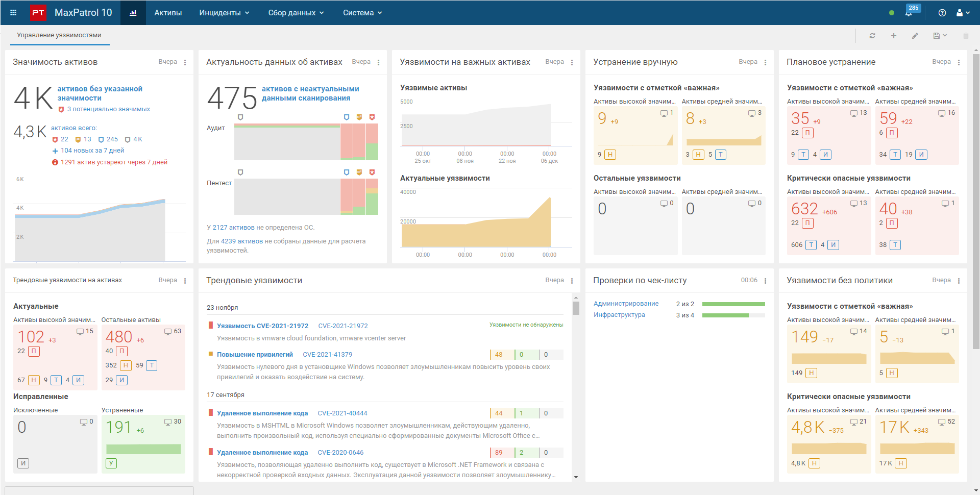Screen dimensions: 980x495
Task: Open options menu of Значимость активов widget
Action: click(185, 62)
